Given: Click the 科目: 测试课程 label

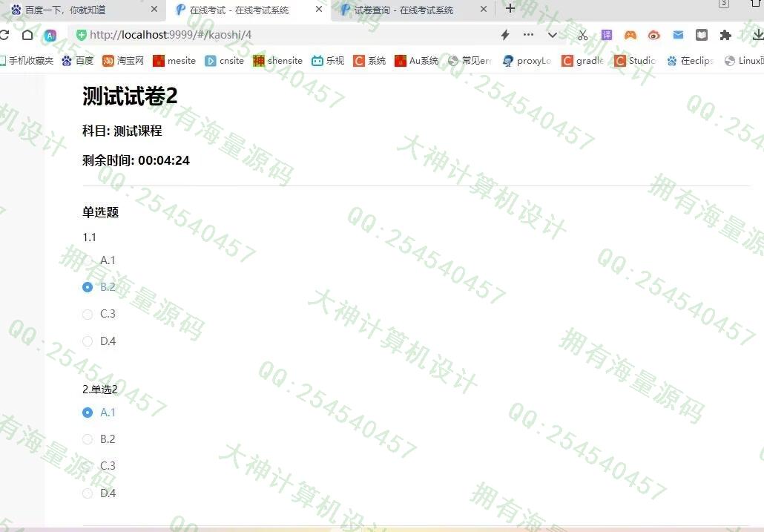Looking at the screenshot, I should pos(122,131).
